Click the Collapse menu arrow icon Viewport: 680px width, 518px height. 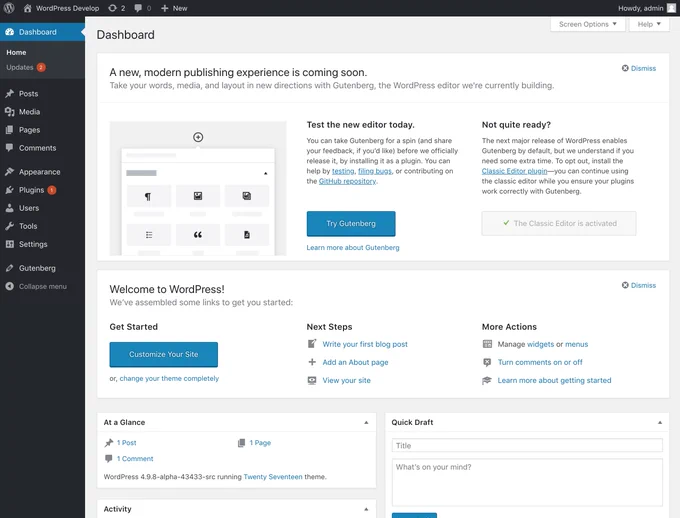[10, 286]
